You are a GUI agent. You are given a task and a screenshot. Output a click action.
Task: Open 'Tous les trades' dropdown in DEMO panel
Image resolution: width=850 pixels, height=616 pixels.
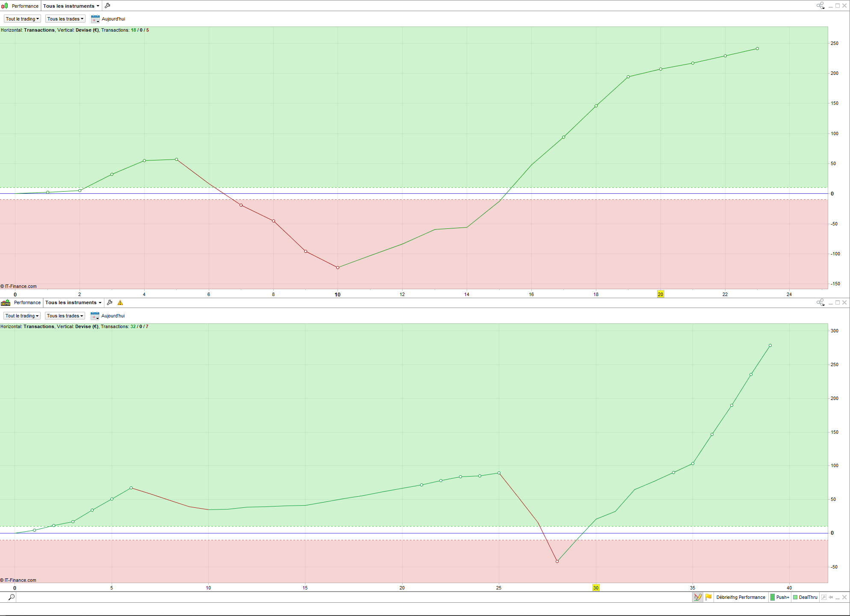pyautogui.click(x=65, y=316)
